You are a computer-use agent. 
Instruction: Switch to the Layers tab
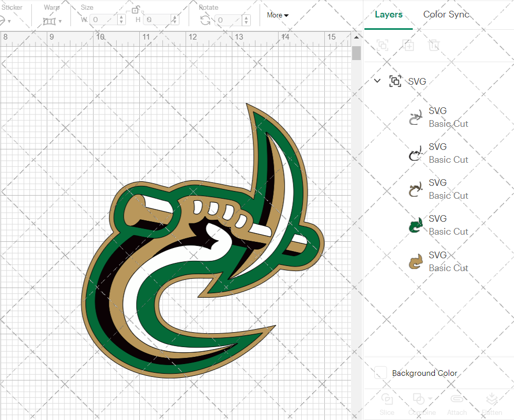(389, 14)
